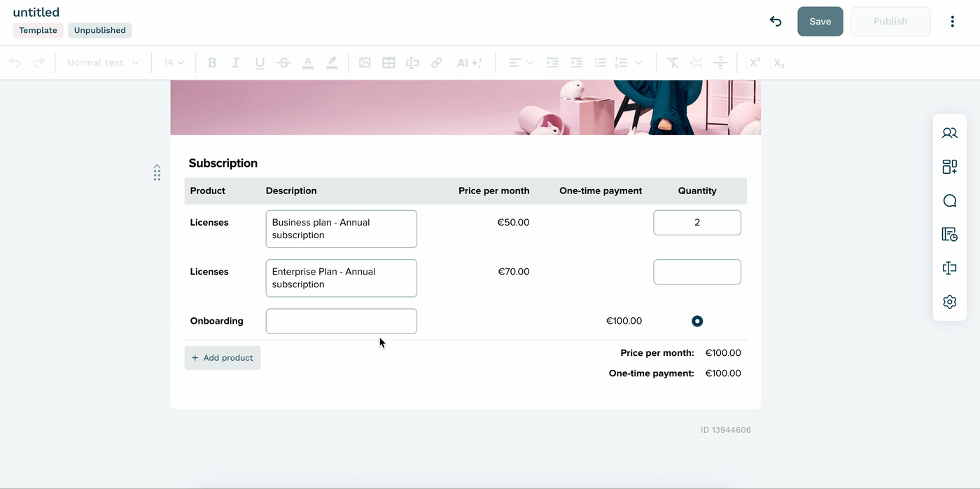Insert a data field from toolbar
Screen dimensions: 980x489
pyautogui.click(x=412, y=62)
